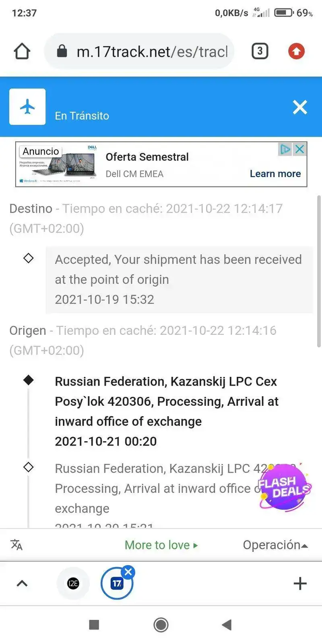322x644 pixels.
Task: Tap the red update arrow icon
Action: 296,52
